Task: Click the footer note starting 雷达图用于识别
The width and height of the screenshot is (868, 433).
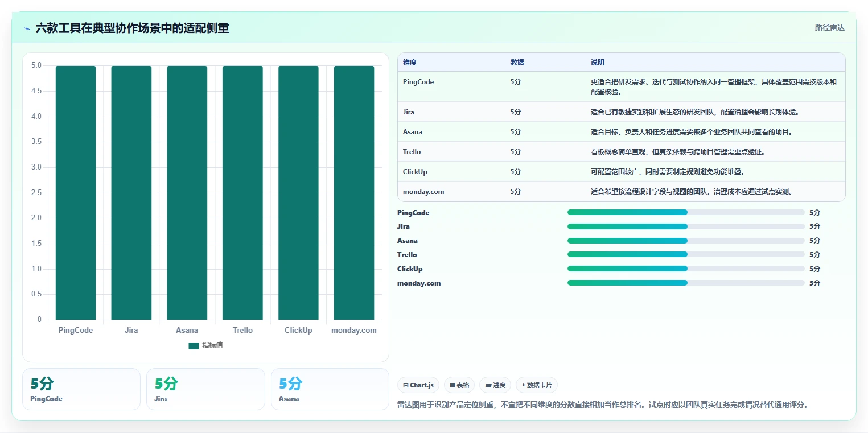Action: click(602, 405)
